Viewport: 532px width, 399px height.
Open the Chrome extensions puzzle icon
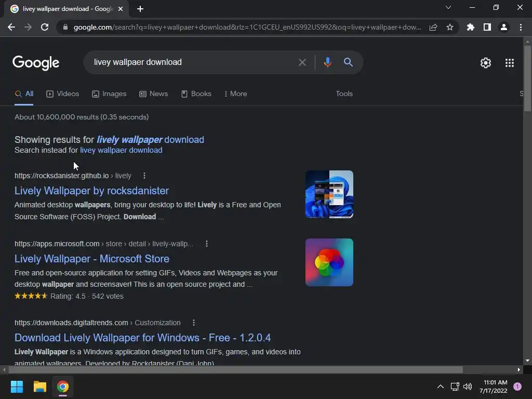[x=470, y=27]
